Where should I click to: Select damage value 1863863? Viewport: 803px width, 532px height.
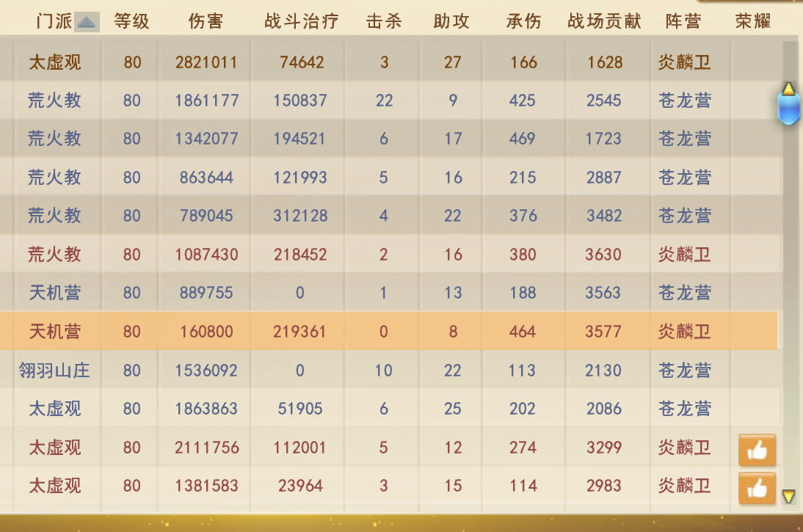coord(206,409)
